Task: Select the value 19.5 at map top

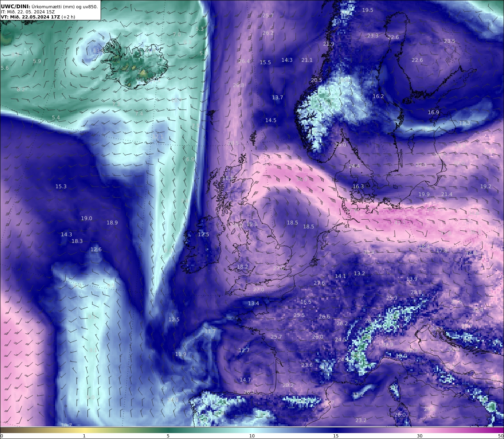Action: tap(368, 10)
